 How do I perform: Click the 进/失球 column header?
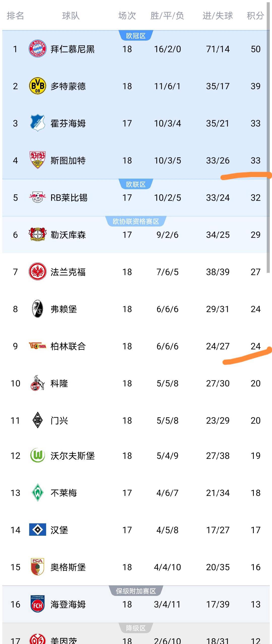pos(218,16)
